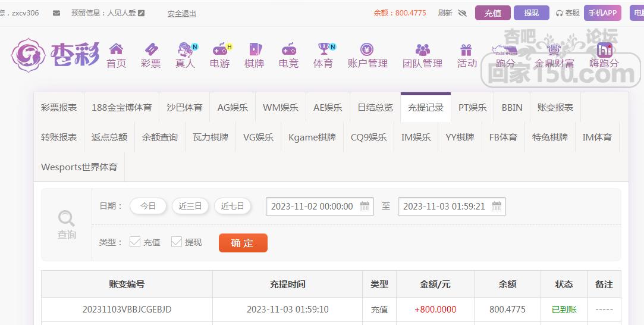
Task: Switch to the 沙巴体育 tab
Action: point(184,108)
